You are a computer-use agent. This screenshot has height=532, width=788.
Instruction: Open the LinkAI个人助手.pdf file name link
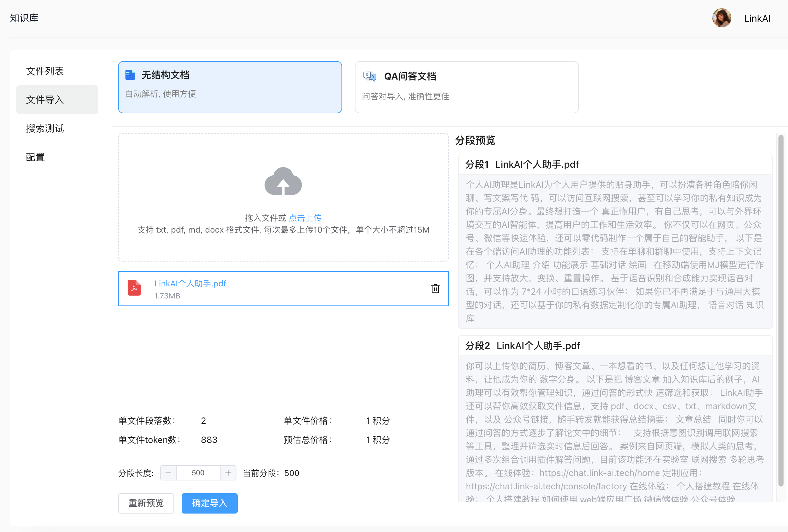[190, 283]
